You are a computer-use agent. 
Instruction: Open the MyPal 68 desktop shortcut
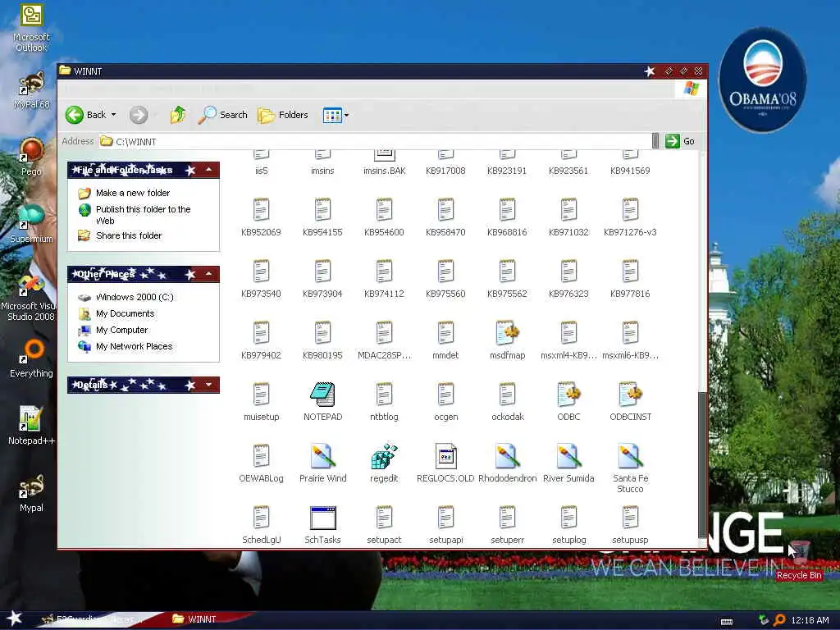(31, 90)
